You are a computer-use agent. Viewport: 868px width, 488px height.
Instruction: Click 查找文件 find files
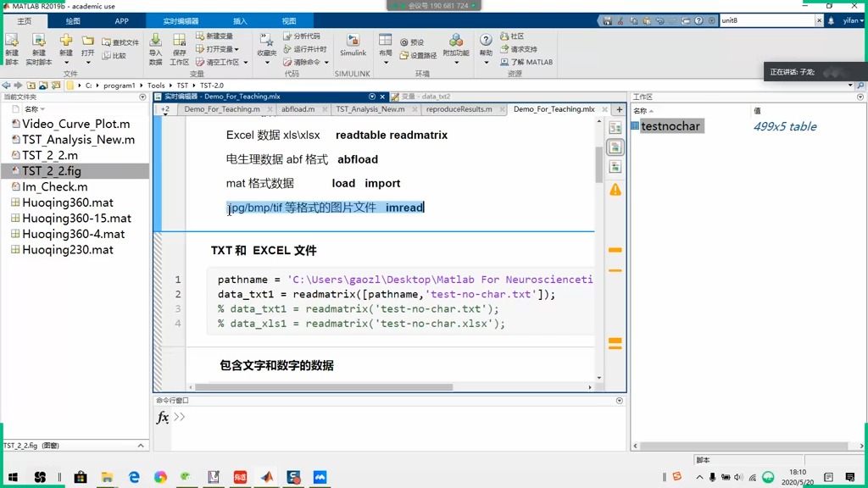pos(120,42)
